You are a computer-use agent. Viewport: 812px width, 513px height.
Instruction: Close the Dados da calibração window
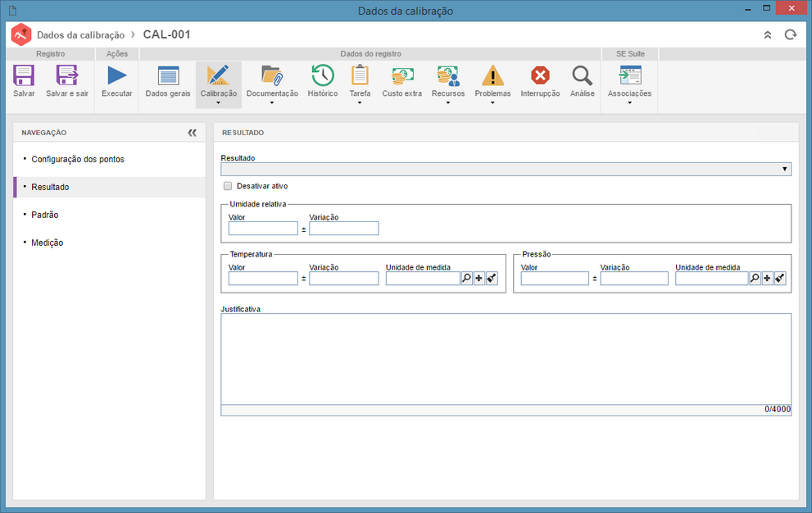pyautogui.click(x=792, y=7)
